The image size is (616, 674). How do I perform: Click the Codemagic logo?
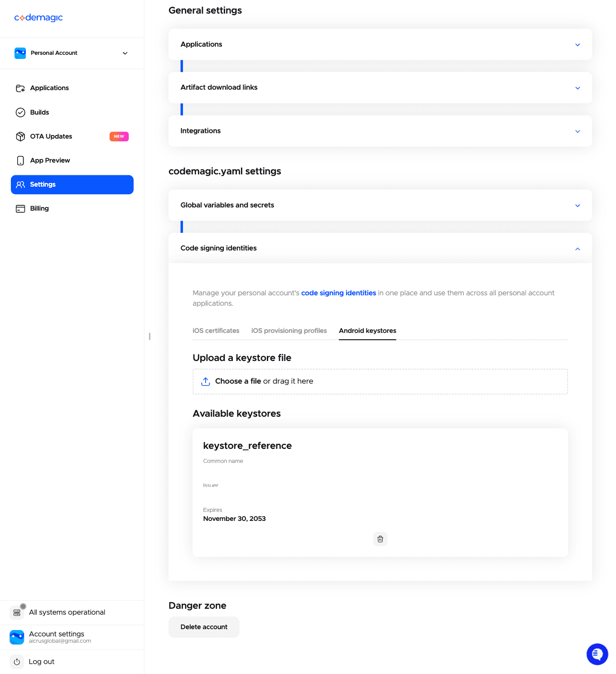pyautogui.click(x=38, y=18)
